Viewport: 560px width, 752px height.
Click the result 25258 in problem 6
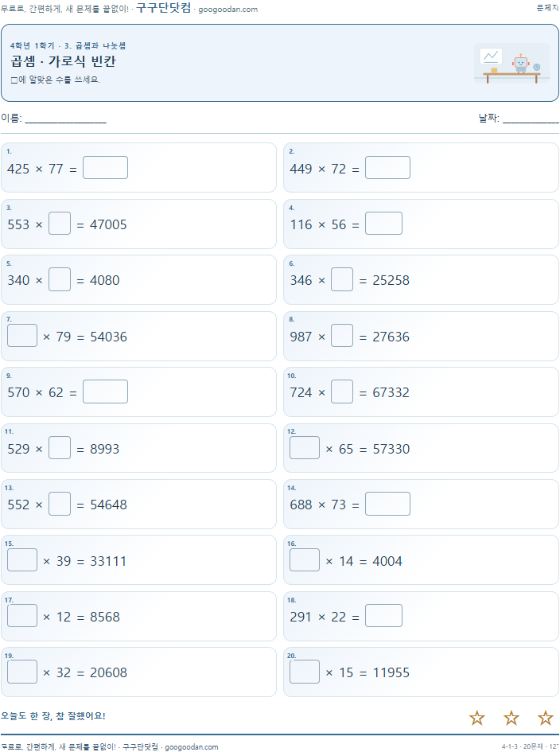pyautogui.click(x=391, y=280)
